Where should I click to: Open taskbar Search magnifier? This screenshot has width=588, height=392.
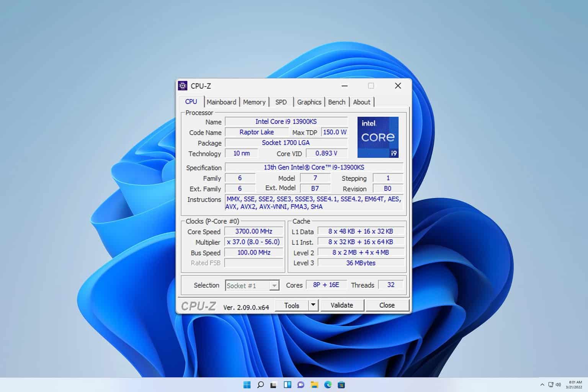coord(260,385)
